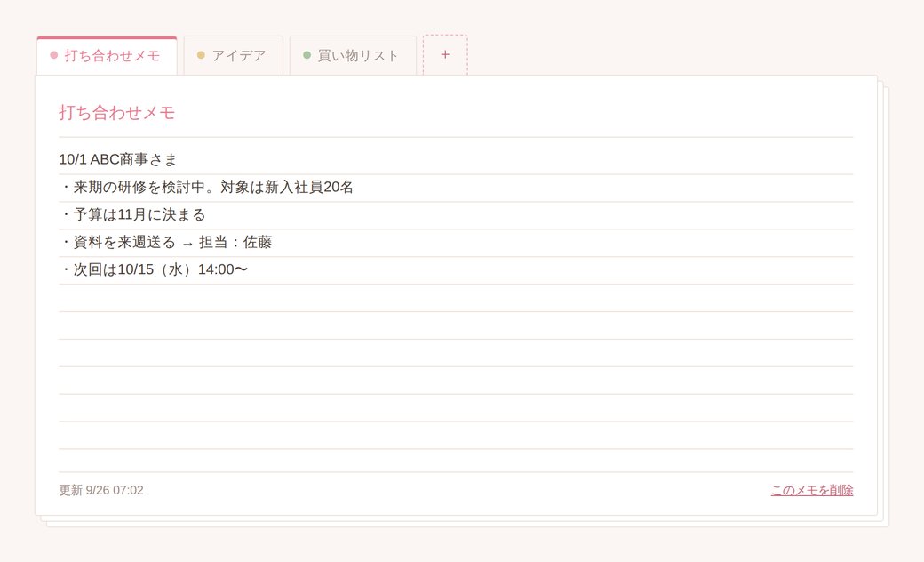The width and height of the screenshot is (924, 562).
Task: Click the 更新 9/26 07:02 timestamp
Action: [101, 490]
